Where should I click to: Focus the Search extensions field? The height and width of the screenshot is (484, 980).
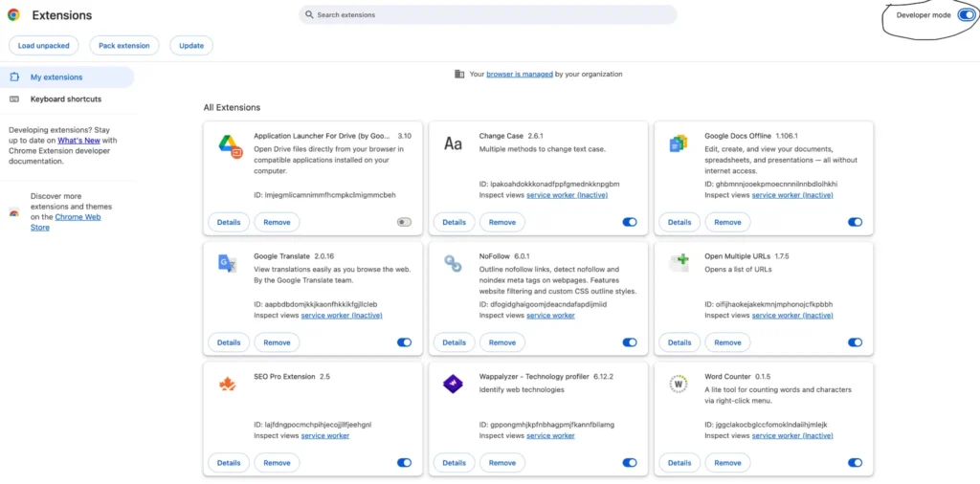(x=488, y=15)
